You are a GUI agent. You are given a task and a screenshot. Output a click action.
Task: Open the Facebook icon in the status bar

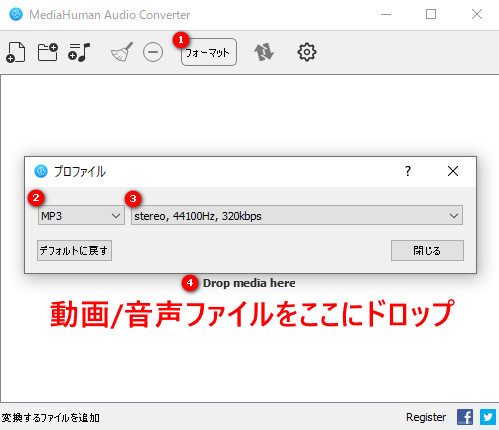click(x=465, y=417)
